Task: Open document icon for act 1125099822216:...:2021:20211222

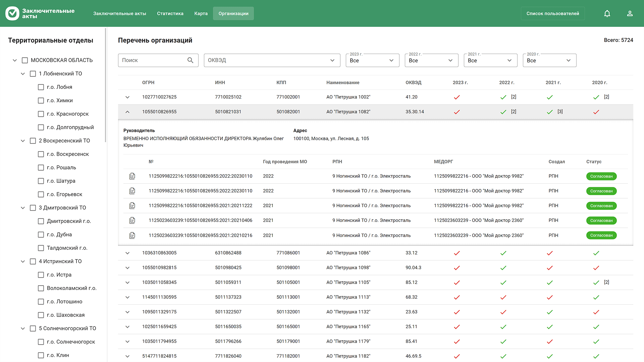Action: pos(132,205)
